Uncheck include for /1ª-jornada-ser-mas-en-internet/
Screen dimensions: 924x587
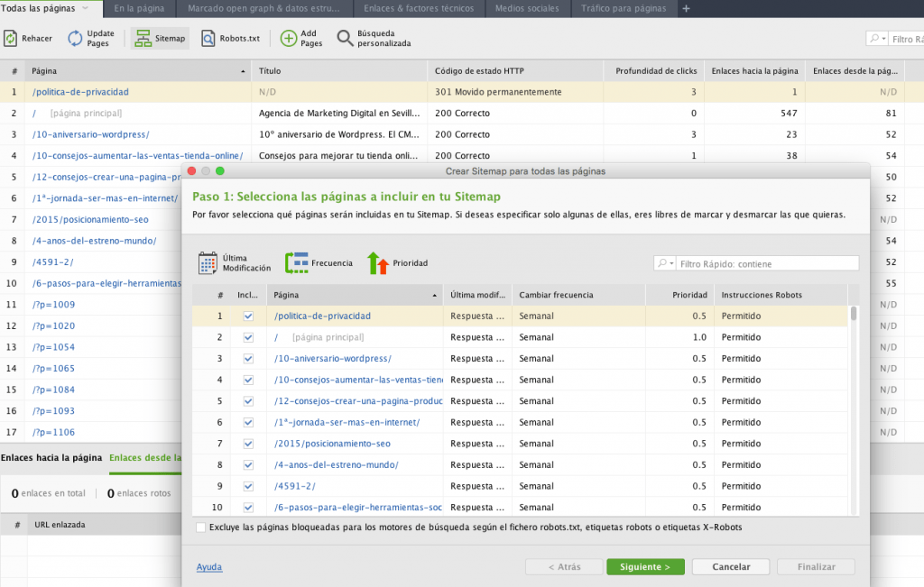coord(248,422)
